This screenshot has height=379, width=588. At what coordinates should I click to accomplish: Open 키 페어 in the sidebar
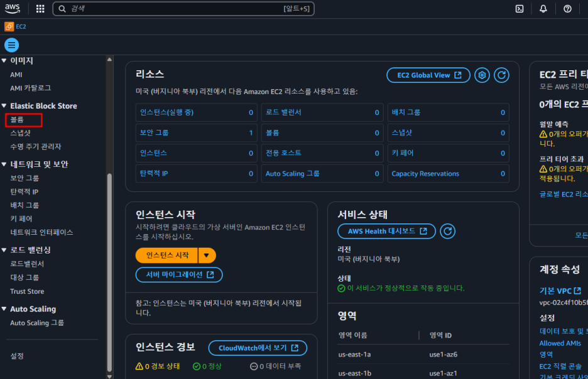click(21, 219)
